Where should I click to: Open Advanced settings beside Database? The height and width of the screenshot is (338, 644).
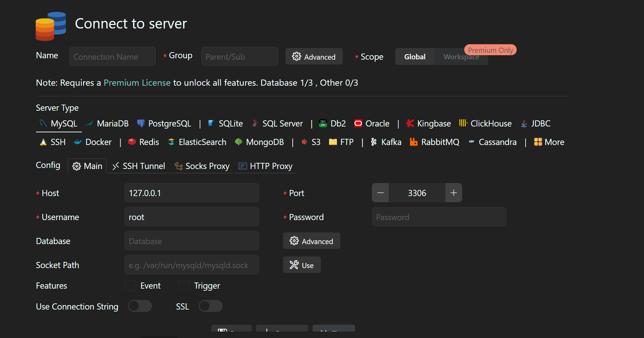(x=312, y=241)
